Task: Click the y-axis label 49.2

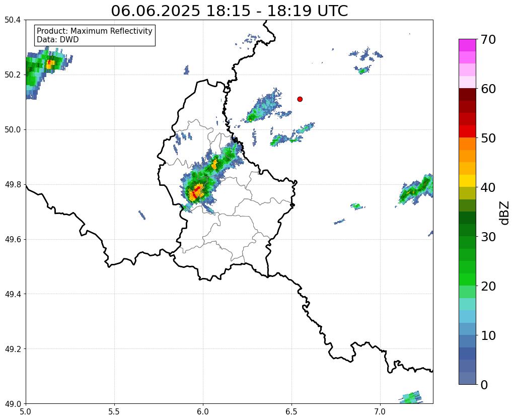Action: click(x=13, y=348)
